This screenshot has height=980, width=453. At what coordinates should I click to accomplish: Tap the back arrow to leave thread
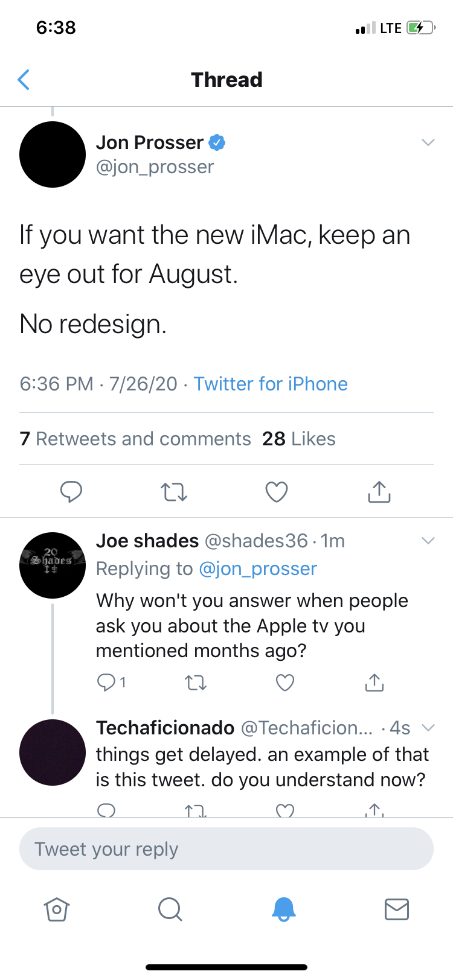[24, 80]
